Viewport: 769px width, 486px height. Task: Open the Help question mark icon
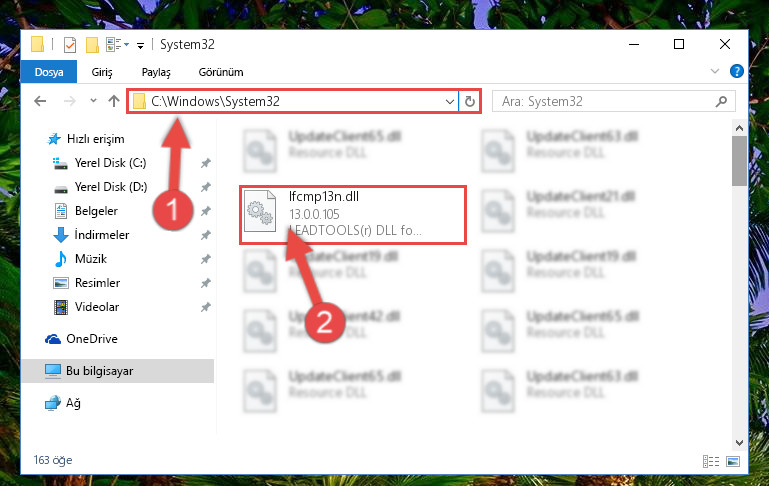[x=736, y=72]
